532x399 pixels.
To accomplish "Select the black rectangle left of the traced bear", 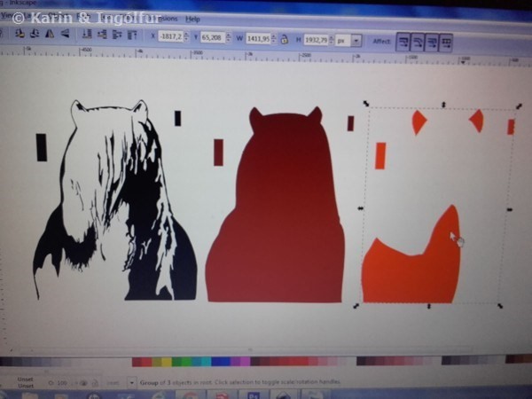I will click(42, 147).
